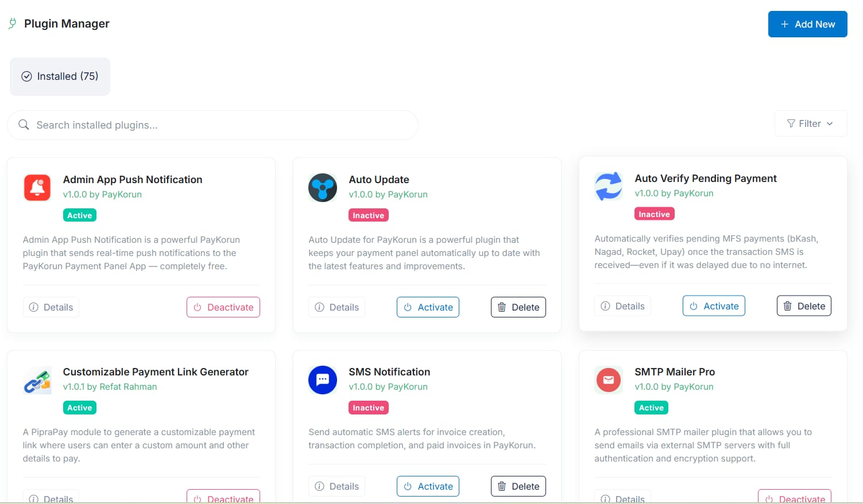This screenshot has width=863, height=504.
Task: Open Details for Admin App Push Notification
Action: click(x=51, y=307)
